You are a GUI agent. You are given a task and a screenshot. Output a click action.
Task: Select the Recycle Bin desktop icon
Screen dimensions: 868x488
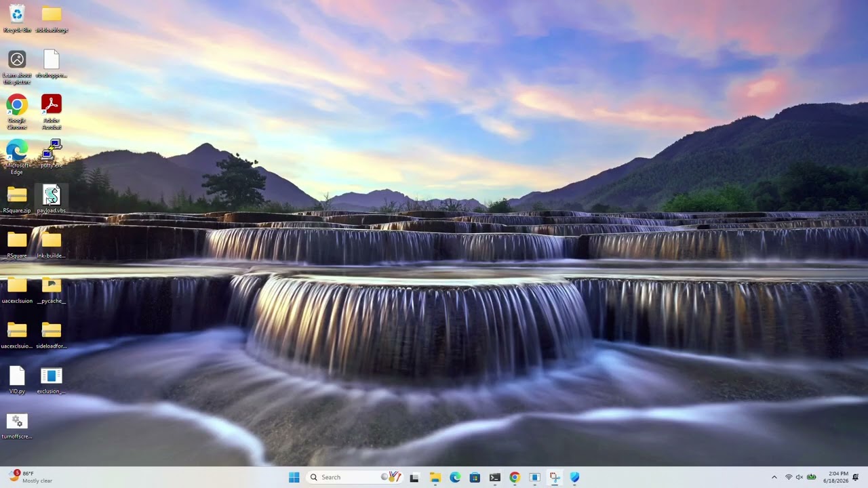[17, 18]
